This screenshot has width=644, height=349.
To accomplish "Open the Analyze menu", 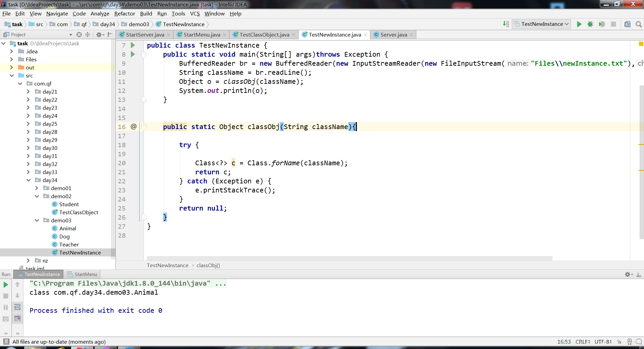I will (x=100, y=13).
